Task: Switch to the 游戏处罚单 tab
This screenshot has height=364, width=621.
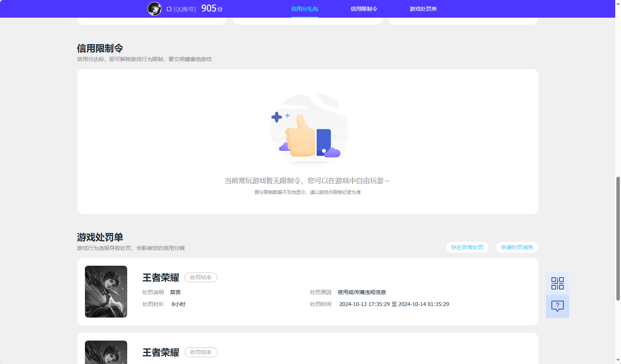Action: (423, 8)
